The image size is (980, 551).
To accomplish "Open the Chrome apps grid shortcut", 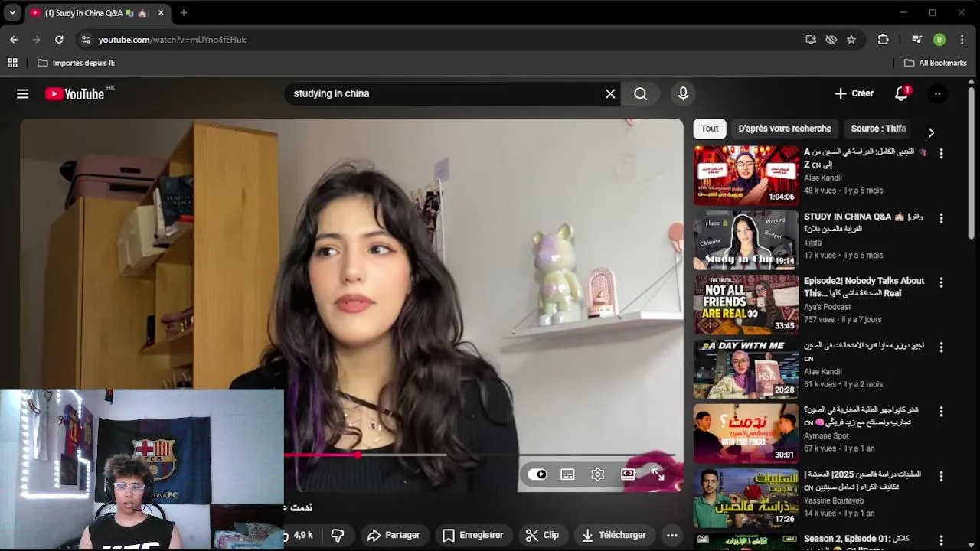I will (12, 63).
